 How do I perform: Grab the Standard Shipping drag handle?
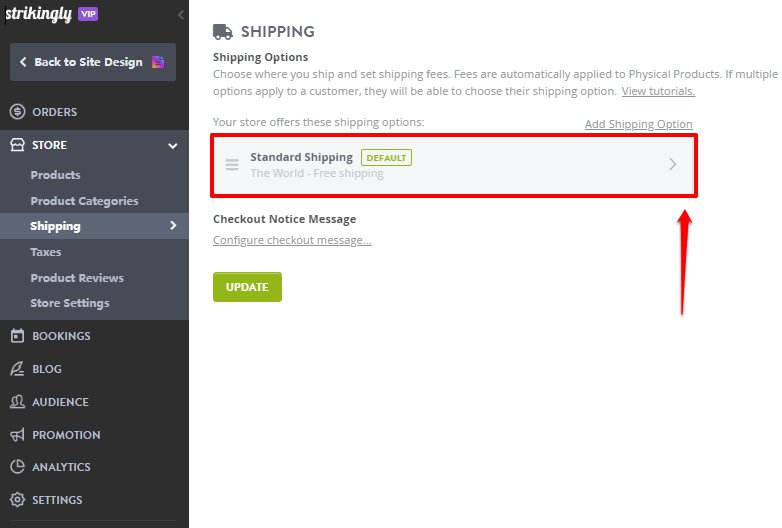point(232,165)
